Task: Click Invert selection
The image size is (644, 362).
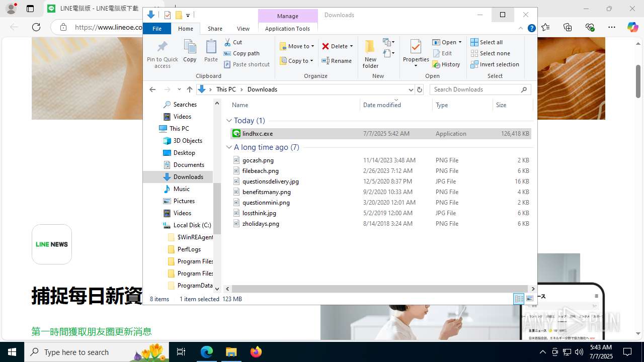Action: [x=495, y=64]
